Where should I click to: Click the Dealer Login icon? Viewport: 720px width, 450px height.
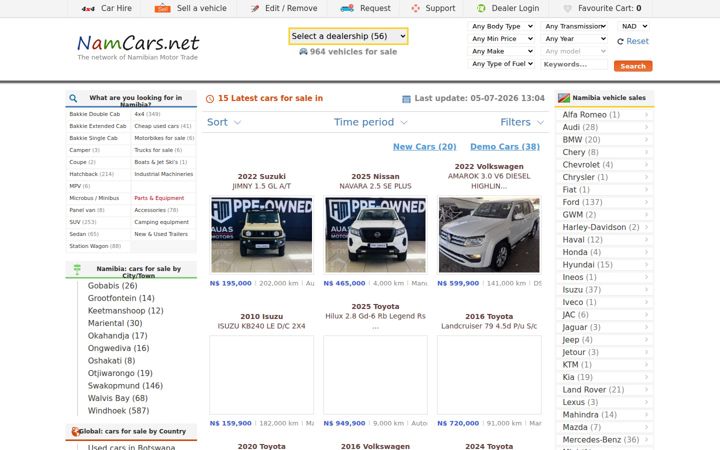click(x=481, y=8)
